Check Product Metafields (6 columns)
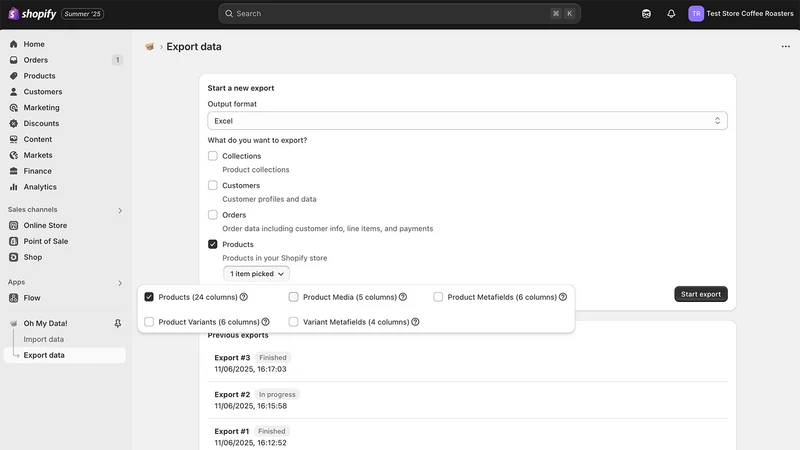Screen dimensions: 800x450 pyautogui.click(x=438, y=297)
